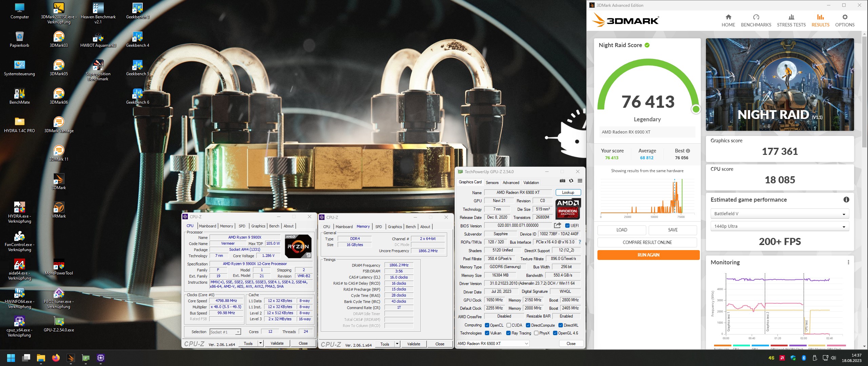This screenshot has height=366, width=868.
Task: Click the SAVE button in 3DMark
Action: pyautogui.click(x=673, y=230)
